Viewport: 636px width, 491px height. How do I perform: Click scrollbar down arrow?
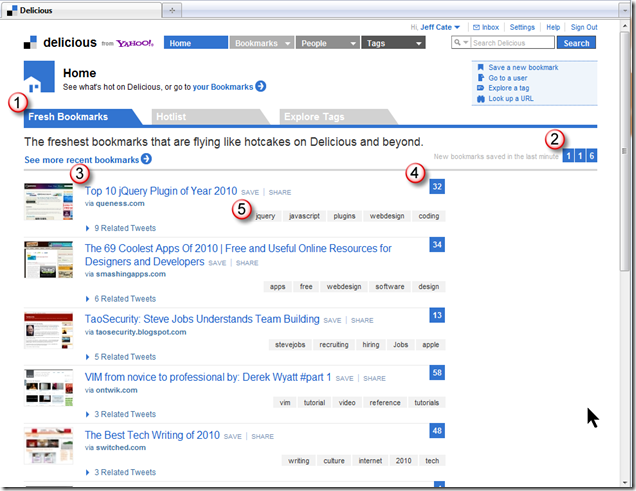[x=625, y=482]
